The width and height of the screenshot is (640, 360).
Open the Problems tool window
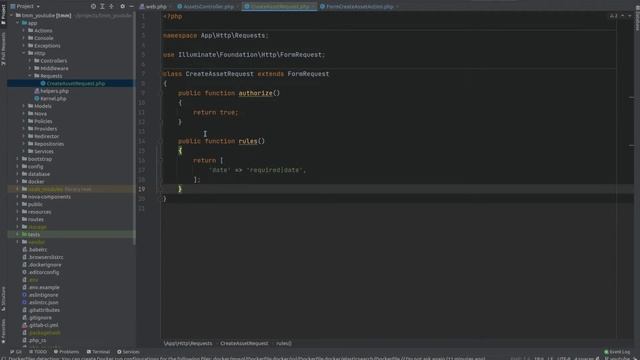coord(66,352)
